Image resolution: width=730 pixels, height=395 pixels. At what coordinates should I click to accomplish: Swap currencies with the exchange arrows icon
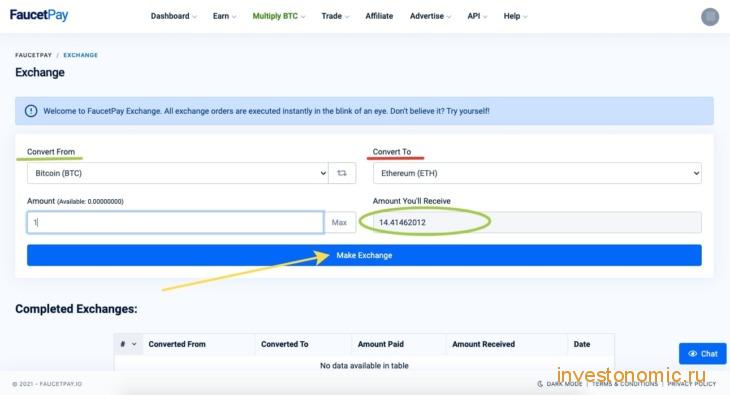[x=342, y=173]
